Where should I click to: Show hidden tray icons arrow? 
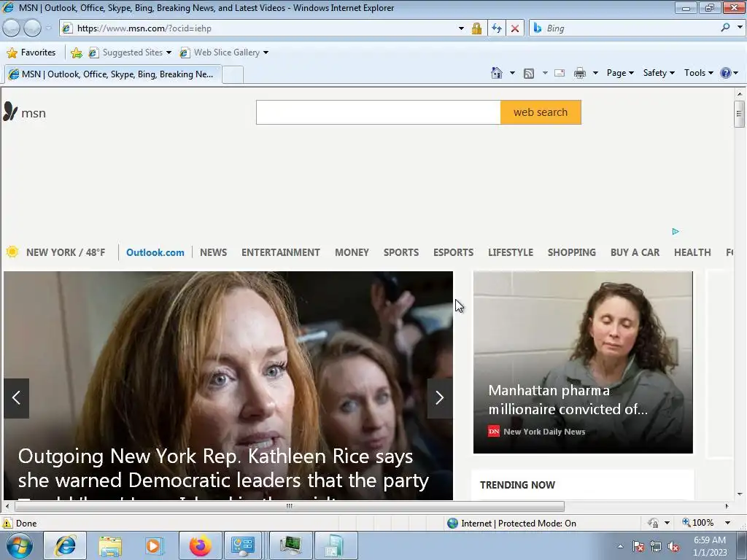point(620,546)
